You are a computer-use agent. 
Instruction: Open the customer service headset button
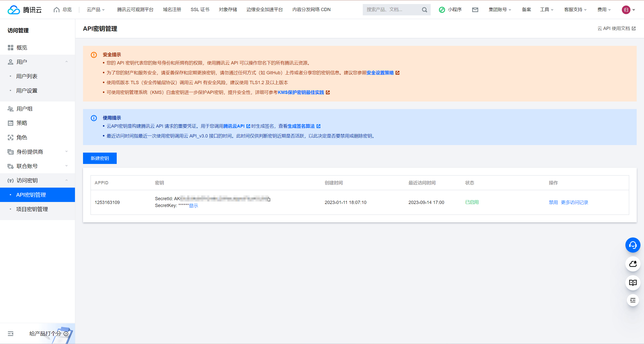click(633, 245)
